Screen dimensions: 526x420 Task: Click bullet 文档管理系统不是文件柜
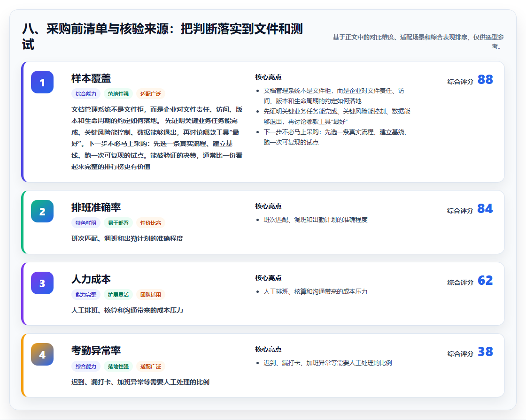coord(334,96)
